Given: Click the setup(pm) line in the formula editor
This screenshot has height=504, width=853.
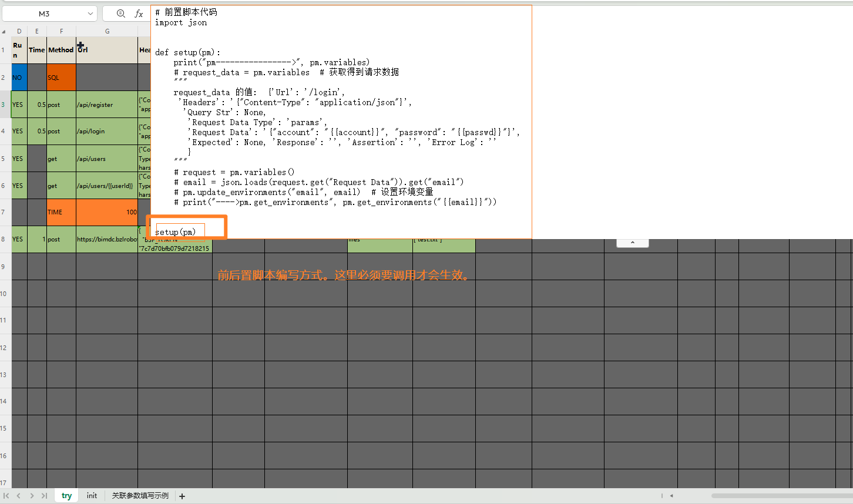Looking at the screenshot, I should click(x=175, y=232).
